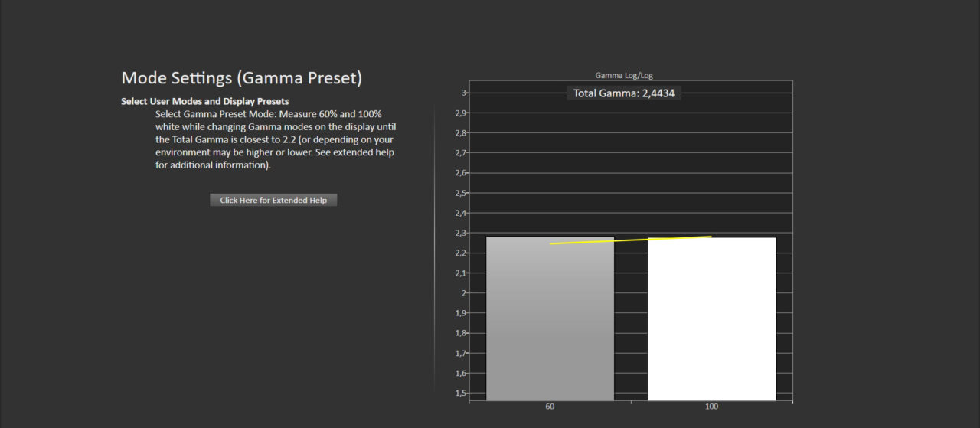Click the y-axis value 1,6
The image size is (980, 428).
tap(460, 373)
